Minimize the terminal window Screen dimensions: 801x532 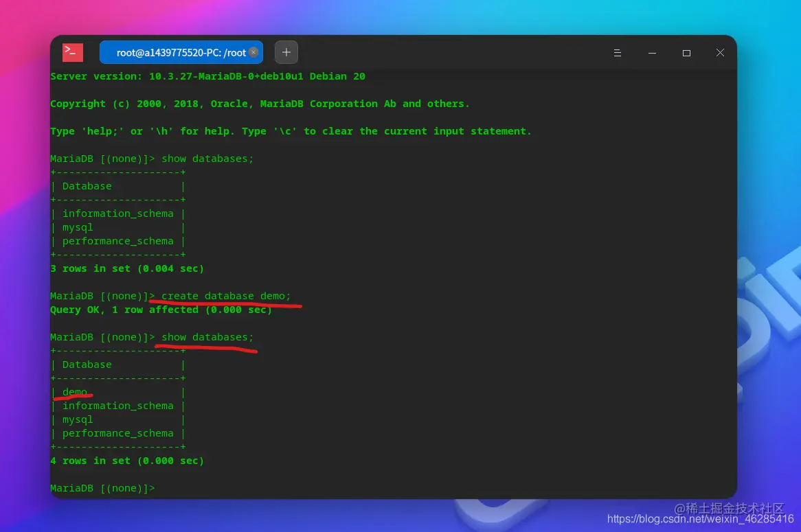(x=652, y=53)
